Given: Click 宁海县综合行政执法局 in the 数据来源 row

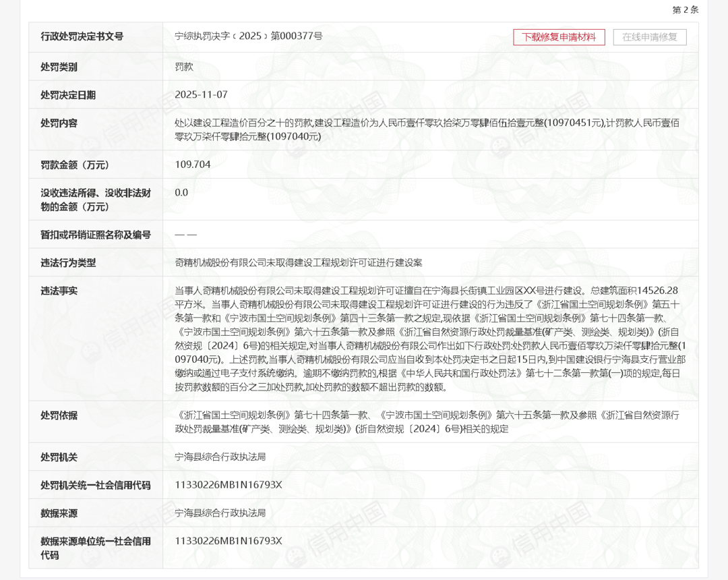Looking at the screenshot, I should click(x=220, y=513).
